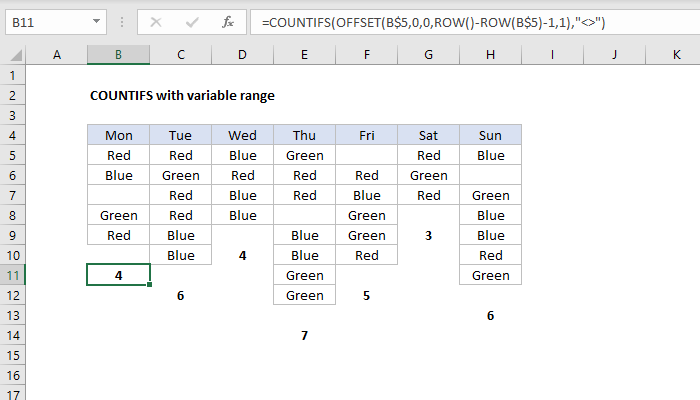
Task: Click the cell showing count 5
Action: (366, 295)
